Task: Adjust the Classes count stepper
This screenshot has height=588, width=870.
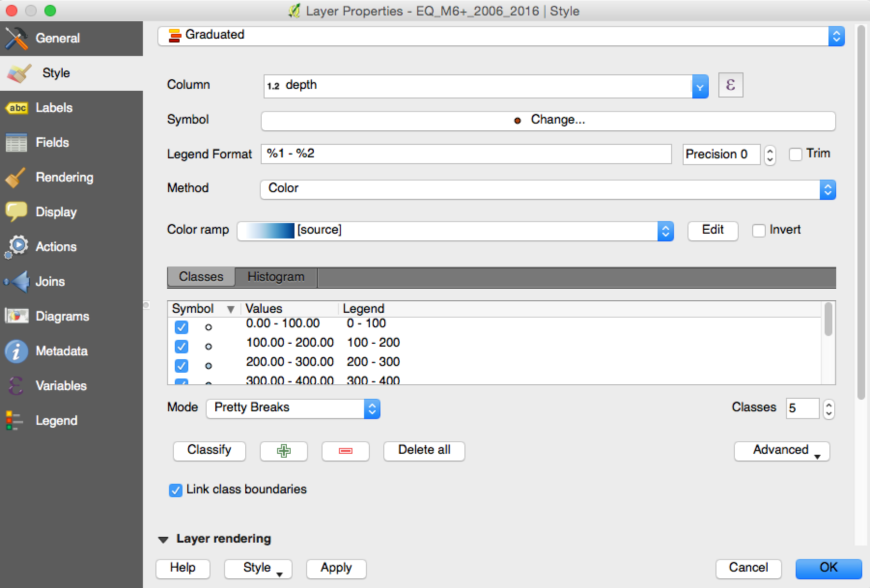Action: 829,409
